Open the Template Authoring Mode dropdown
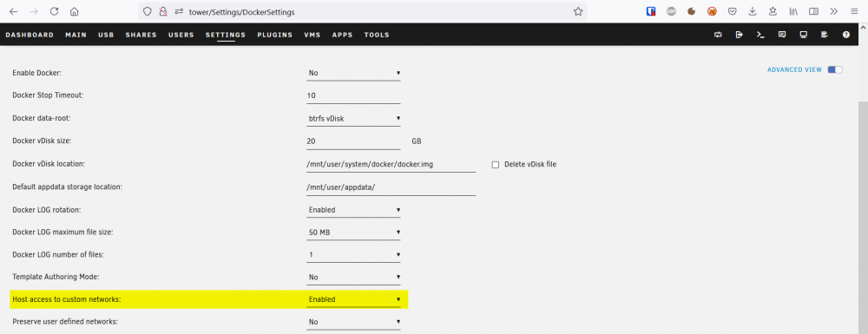The image size is (868, 334). (x=353, y=277)
